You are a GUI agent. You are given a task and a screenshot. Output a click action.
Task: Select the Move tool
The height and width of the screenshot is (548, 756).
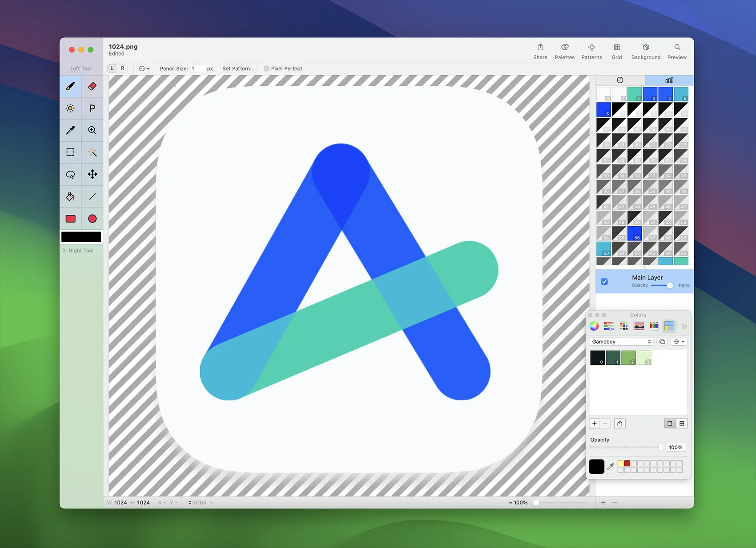click(x=92, y=174)
